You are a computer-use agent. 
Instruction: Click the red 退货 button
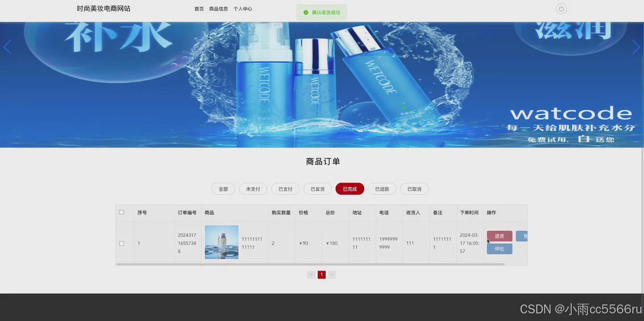(500, 236)
